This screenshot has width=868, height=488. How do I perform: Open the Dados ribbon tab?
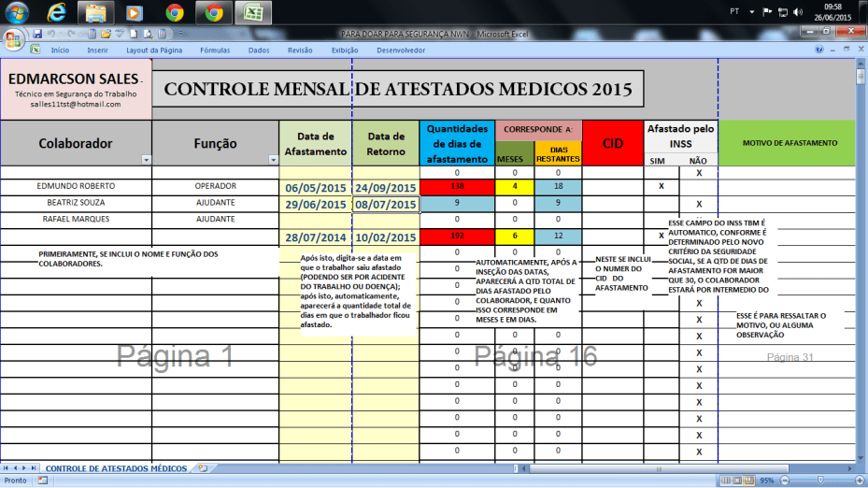click(259, 50)
